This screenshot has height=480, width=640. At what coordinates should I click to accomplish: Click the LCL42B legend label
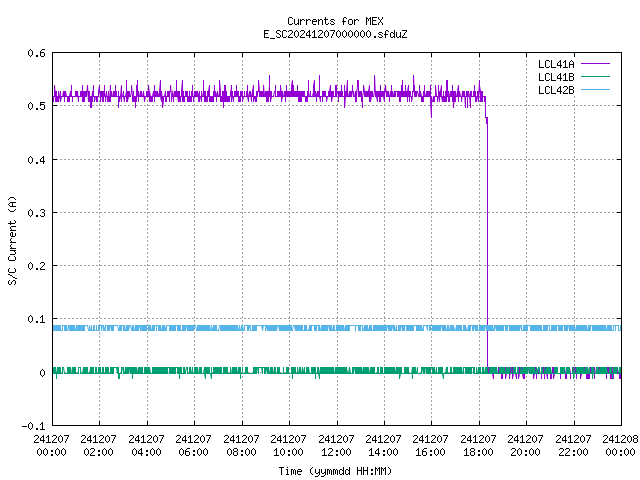556,90
